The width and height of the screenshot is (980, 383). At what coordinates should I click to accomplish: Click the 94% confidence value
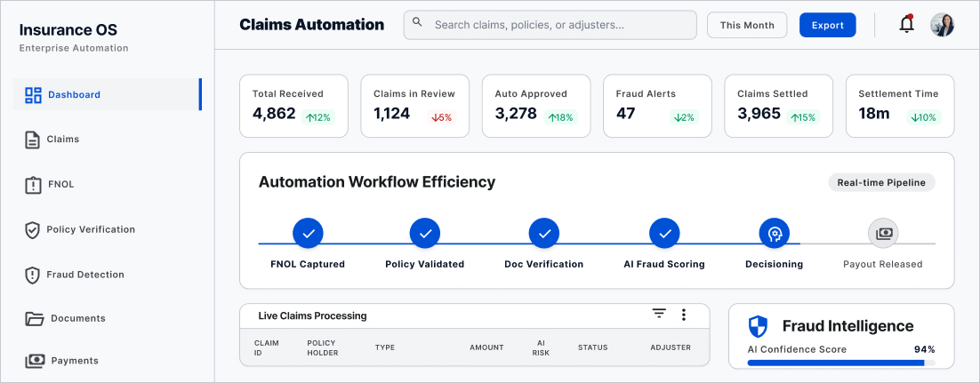tap(924, 349)
